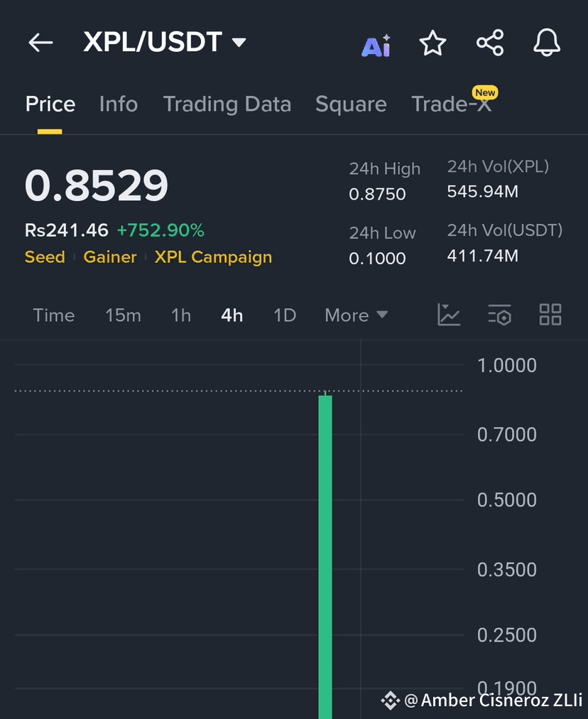Open chart settings icon
The image size is (588, 719).
click(499, 315)
